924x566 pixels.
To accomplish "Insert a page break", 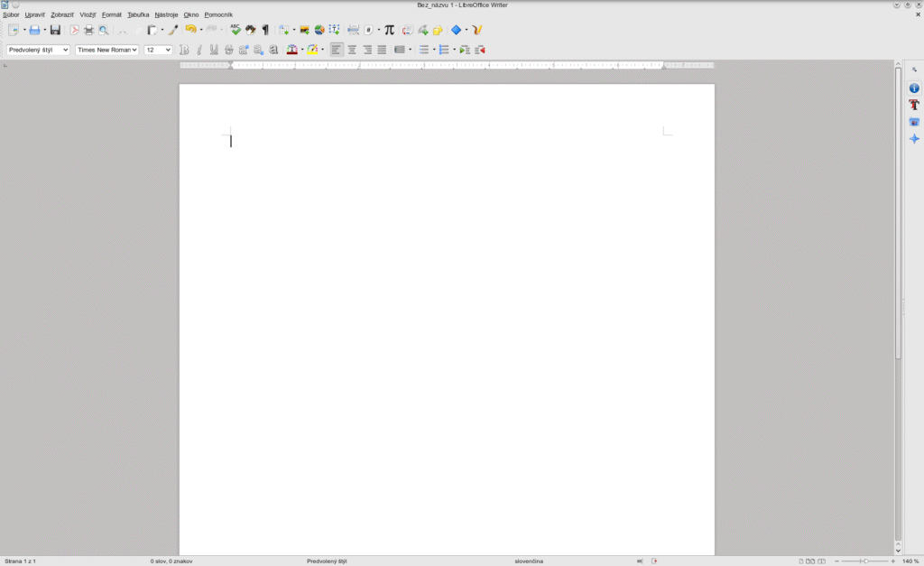I will pos(354,30).
